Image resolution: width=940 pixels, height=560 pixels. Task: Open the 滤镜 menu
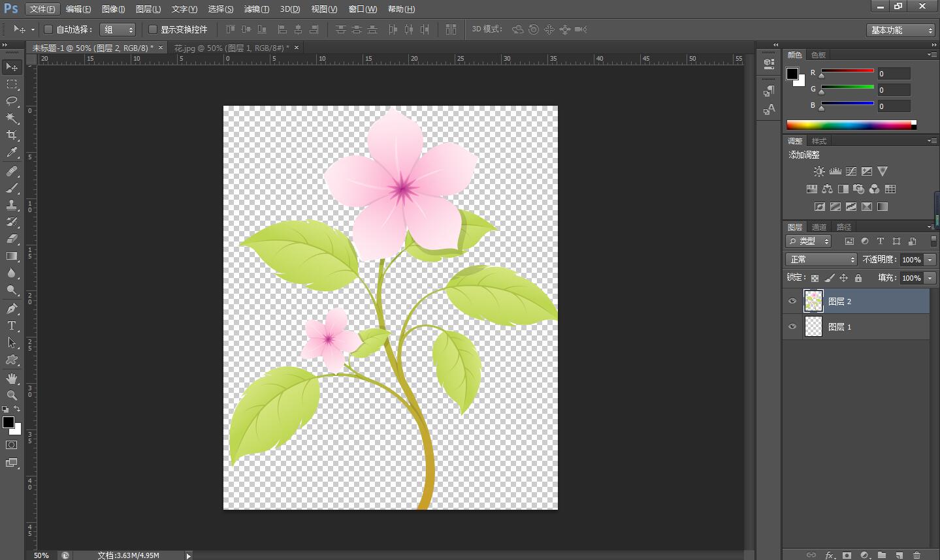coord(256,9)
